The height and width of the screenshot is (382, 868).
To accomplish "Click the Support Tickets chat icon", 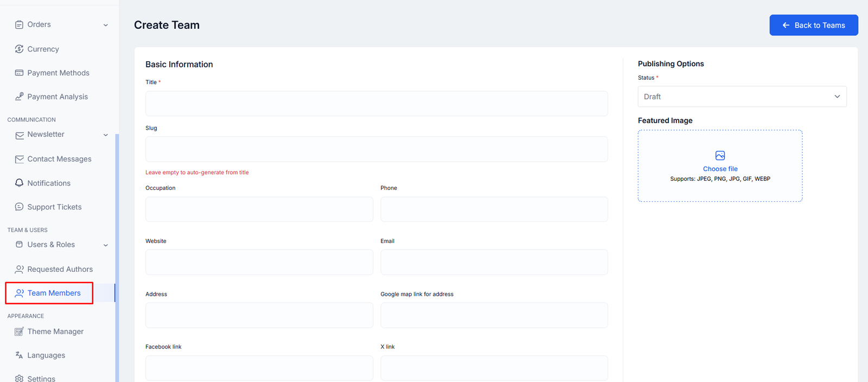I will point(19,207).
